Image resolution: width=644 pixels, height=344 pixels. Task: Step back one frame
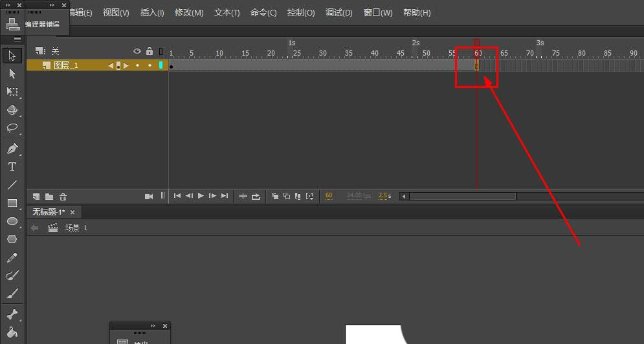click(x=189, y=196)
